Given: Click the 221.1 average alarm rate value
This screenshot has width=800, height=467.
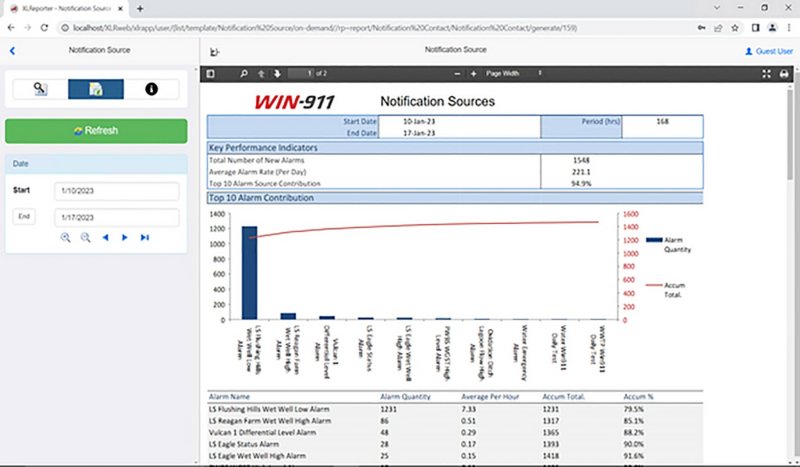Looking at the screenshot, I should [x=581, y=172].
